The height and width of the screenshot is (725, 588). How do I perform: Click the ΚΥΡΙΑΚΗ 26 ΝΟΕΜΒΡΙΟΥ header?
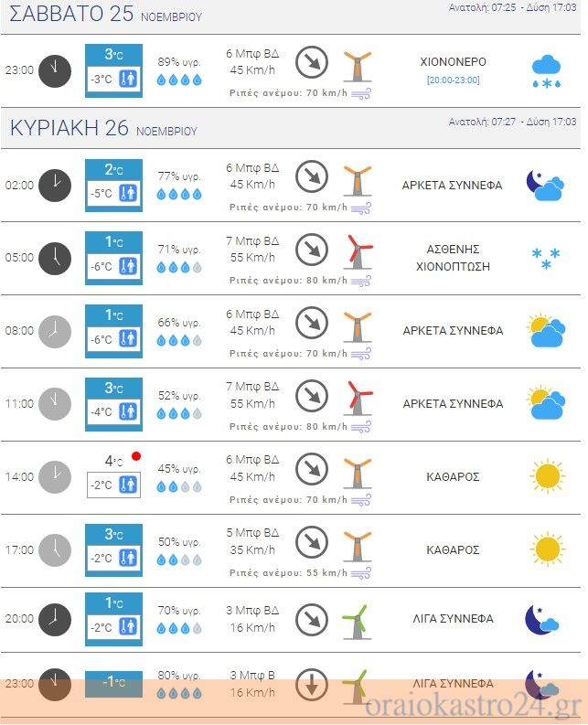(x=103, y=128)
